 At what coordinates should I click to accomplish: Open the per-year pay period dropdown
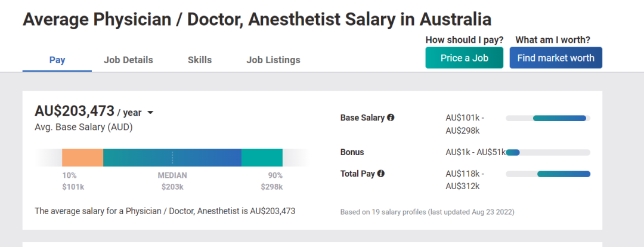(x=150, y=113)
